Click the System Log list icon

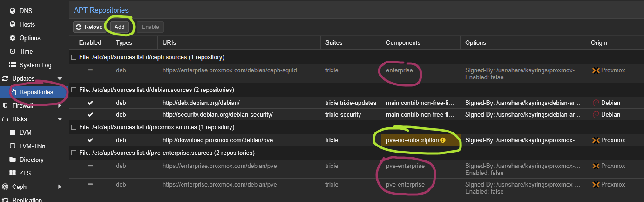pyautogui.click(x=13, y=65)
